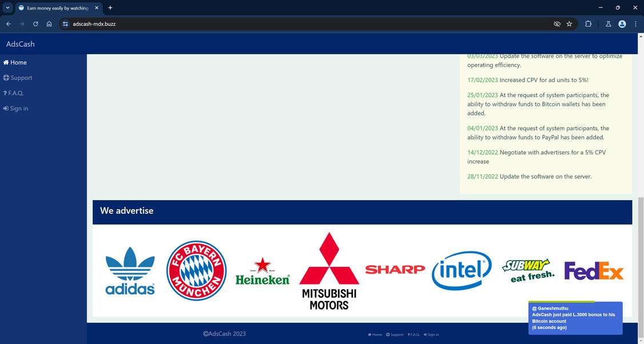This screenshot has height=344, width=644.
Task: Click the 04/01/2023 PayPal withdrawal news entry
Action: tap(539, 133)
